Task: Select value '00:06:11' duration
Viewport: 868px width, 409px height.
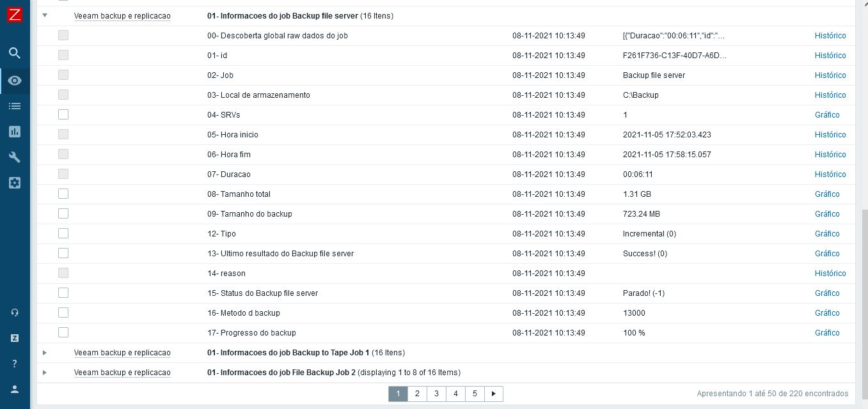Action: [x=638, y=174]
